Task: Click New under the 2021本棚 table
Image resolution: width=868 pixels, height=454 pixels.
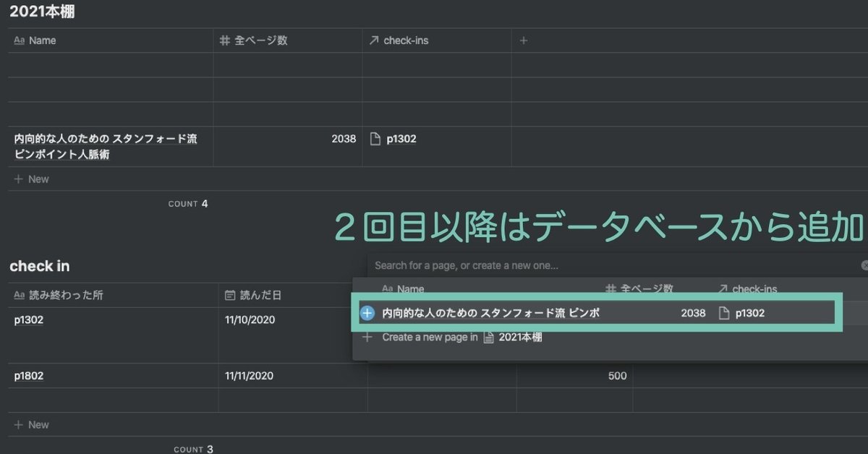Action: coord(30,179)
